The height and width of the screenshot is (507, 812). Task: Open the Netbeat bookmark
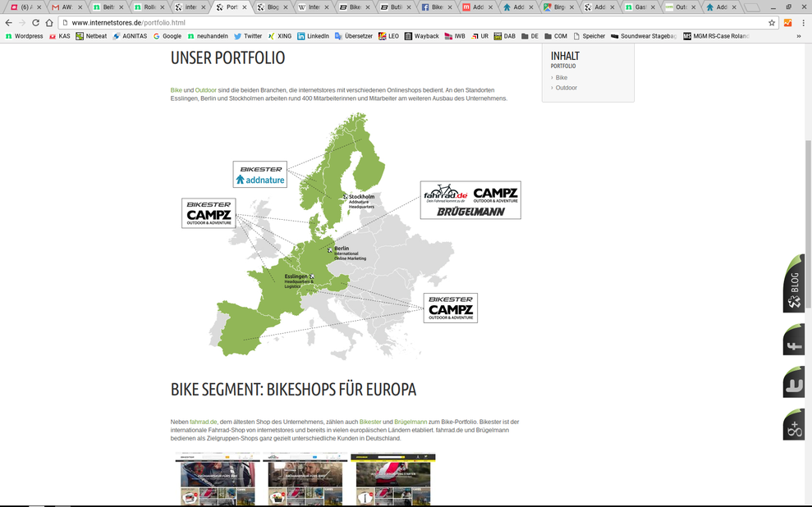[x=91, y=36]
